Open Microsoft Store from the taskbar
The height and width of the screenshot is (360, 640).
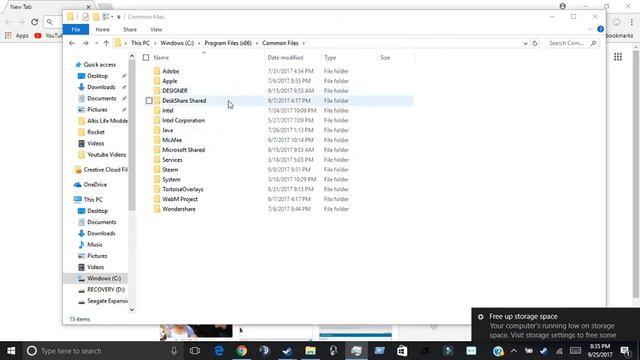point(402,351)
